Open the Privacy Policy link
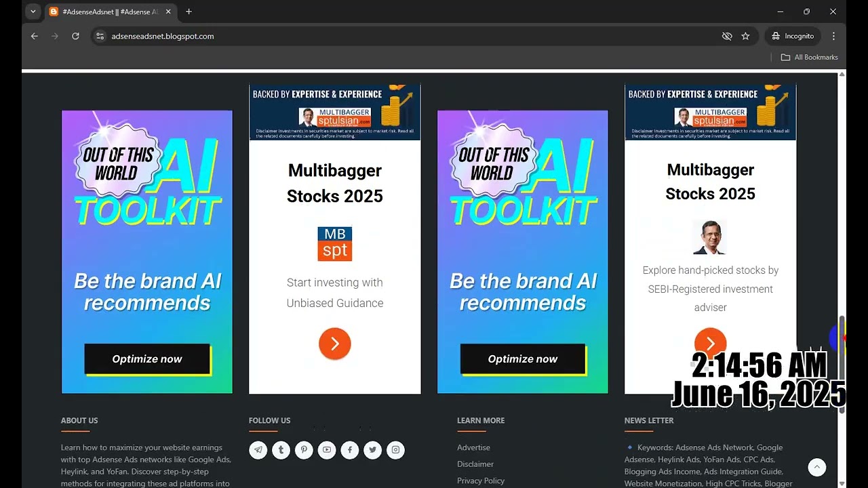Image resolution: width=868 pixels, height=488 pixels. (x=481, y=481)
